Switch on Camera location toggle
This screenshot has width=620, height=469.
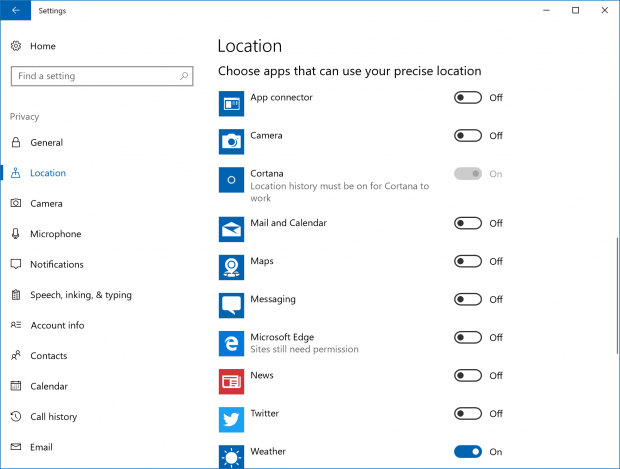pyautogui.click(x=468, y=136)
